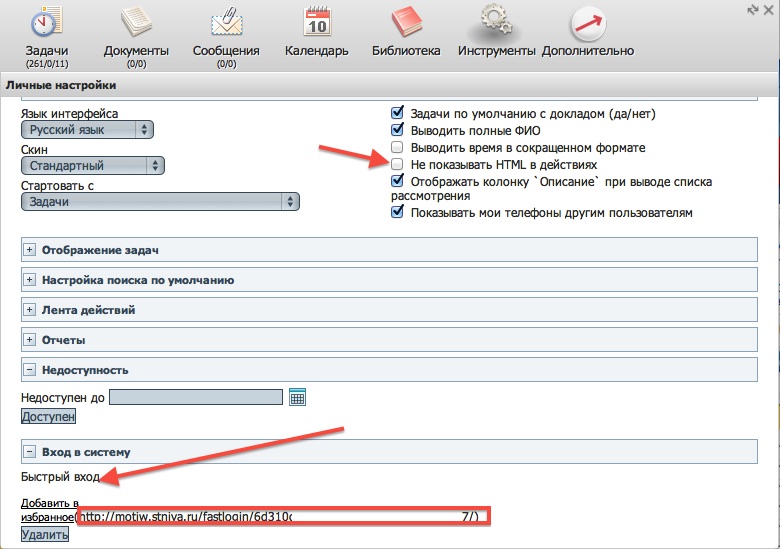This screenshot has height=549, width=780.
Task: Open the Дополнительно arrow icon
Action: point(588,24)
